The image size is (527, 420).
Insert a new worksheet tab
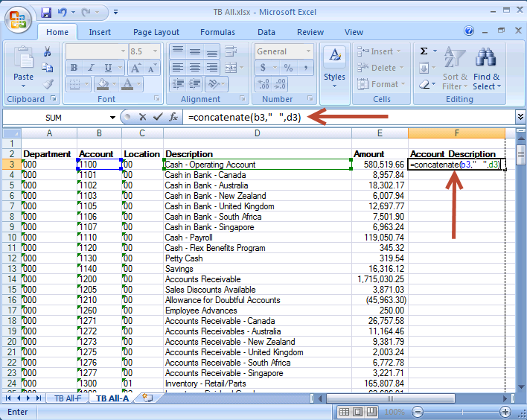147,398
